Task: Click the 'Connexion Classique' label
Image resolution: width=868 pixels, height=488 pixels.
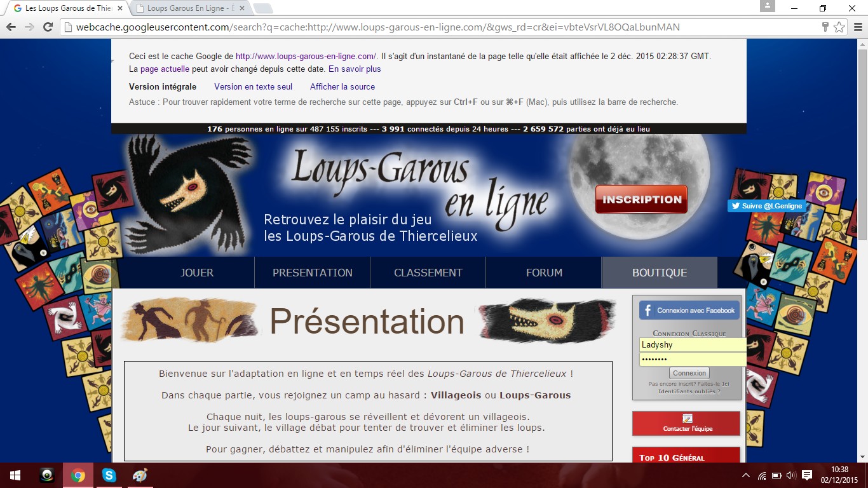Action: (689, 333)
